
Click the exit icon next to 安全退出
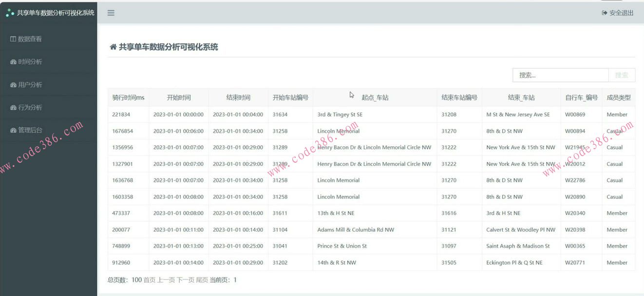604,13
